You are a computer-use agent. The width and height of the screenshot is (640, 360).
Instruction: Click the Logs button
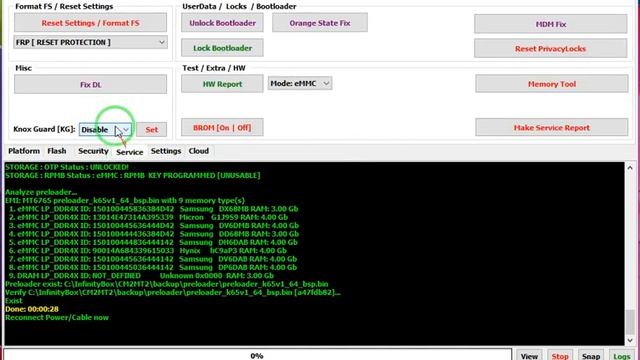point(622,356)
